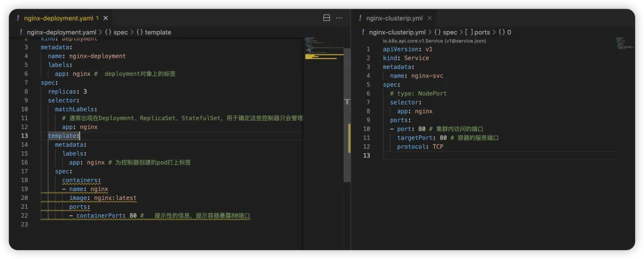Click the 'name: nginx-svc' line

[416, 76]
